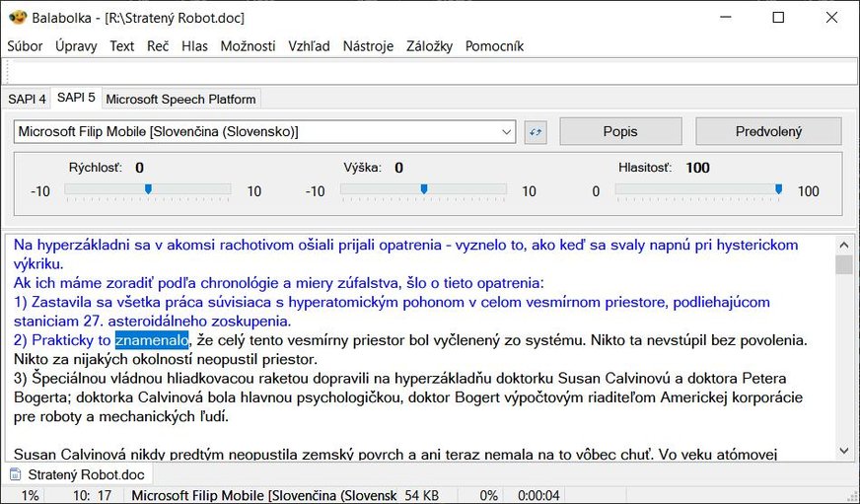
Task: Click the voice refresh icon beside dropdown
Action: click(x=536, y=131)
